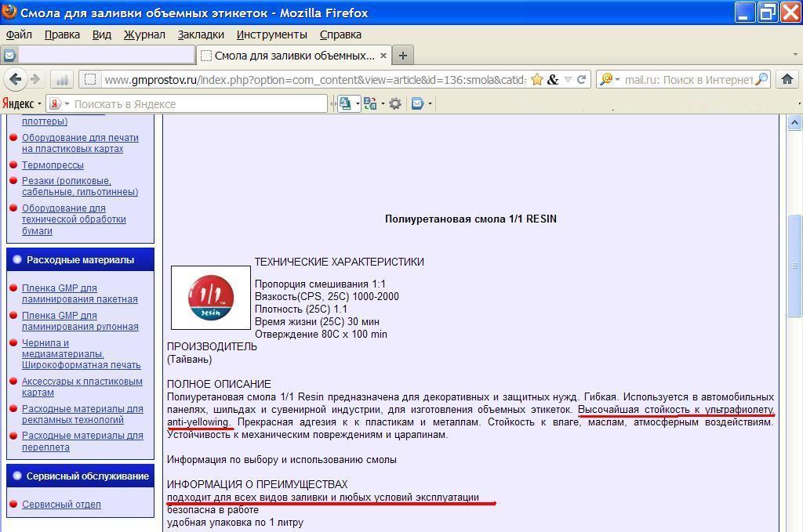Click the scrollbar up arrow
This screenshot has height=532, width=803.
794,122
